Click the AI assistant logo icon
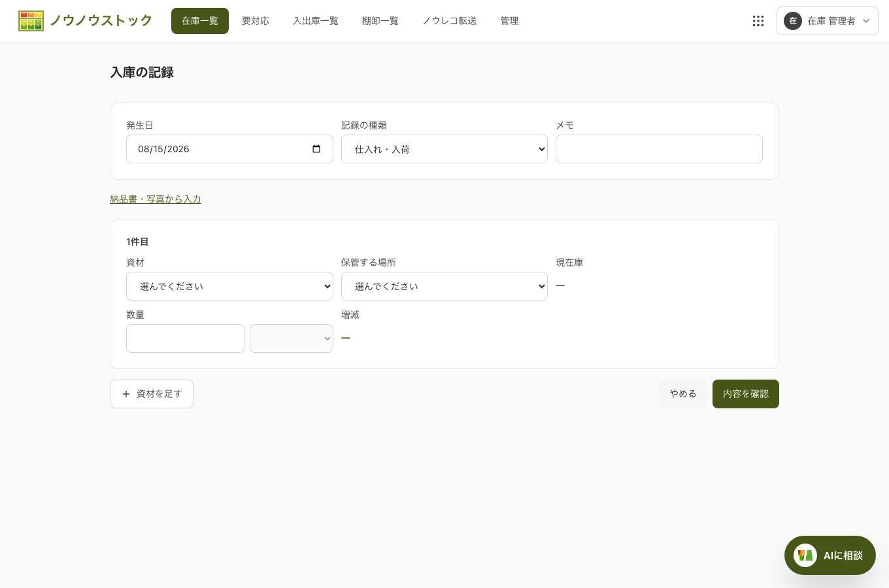Image resolution: width=889 pixels, height=588 pixels. click(x=805, y=555)
